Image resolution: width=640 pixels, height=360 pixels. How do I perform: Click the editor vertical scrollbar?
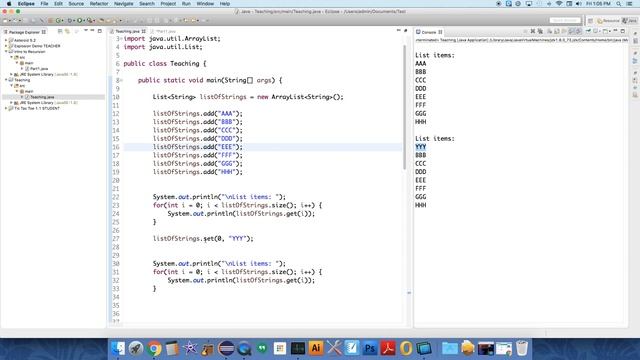tap(404, 108)
